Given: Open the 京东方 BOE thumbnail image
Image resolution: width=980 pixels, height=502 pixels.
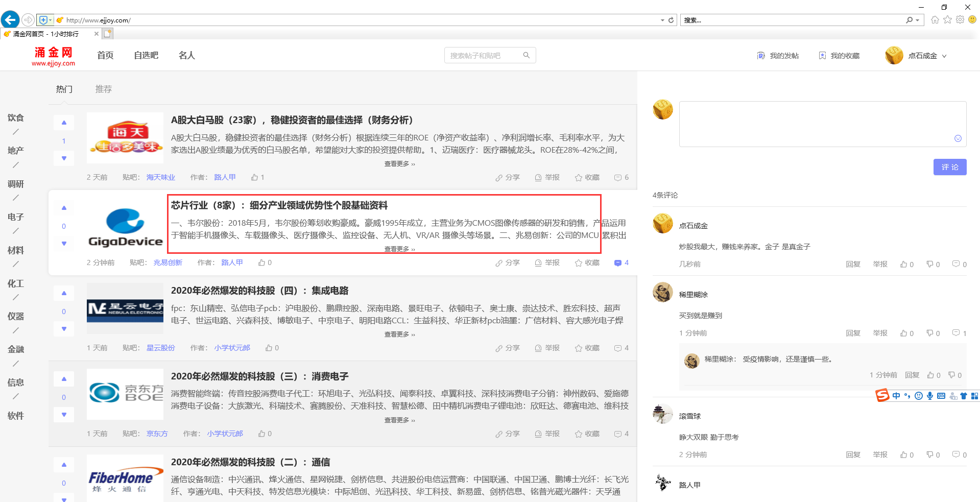Looking at the screenshot, I should tap(125, 394).
